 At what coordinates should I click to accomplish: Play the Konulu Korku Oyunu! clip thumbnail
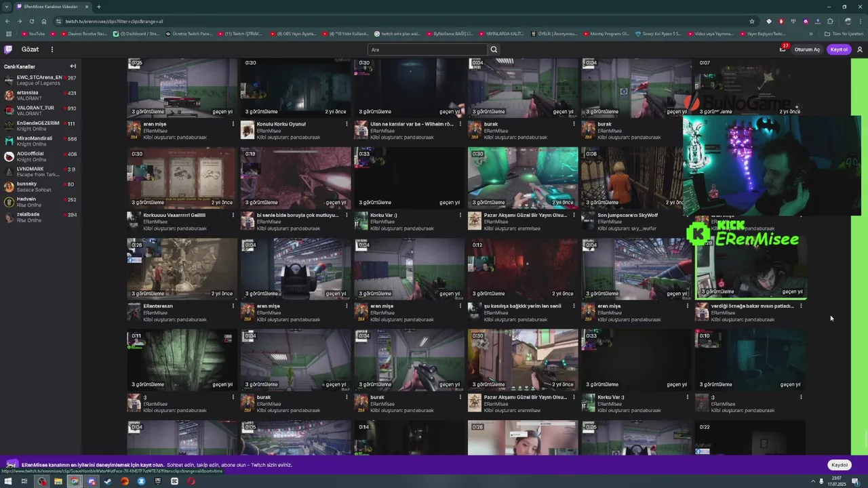click(x=296, y=88)
